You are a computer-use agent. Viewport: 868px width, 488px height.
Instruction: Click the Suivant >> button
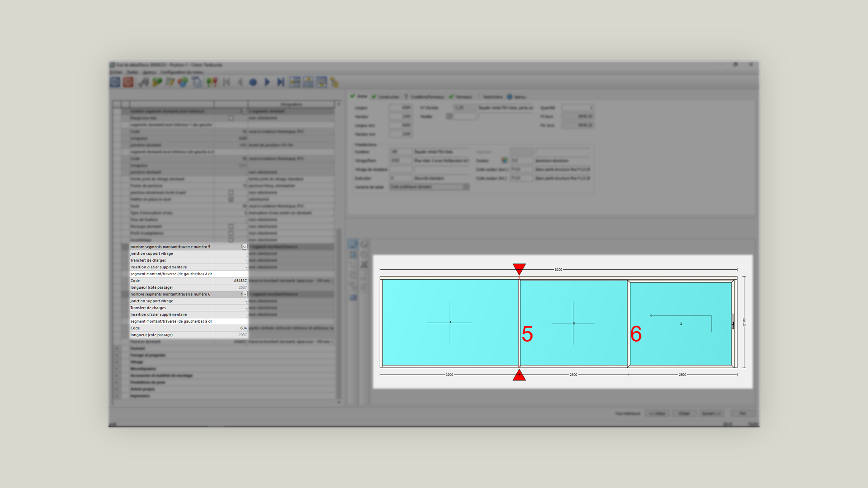[x=712, y=413]
